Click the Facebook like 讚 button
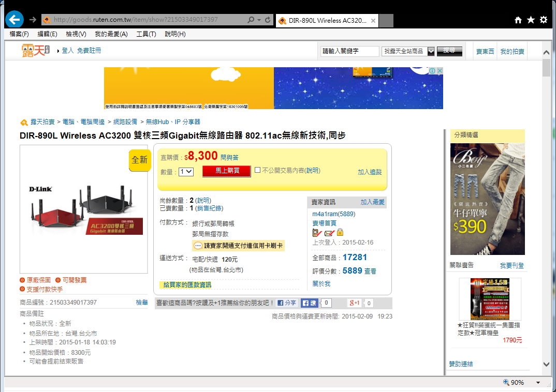 click(x=309, y=303)
